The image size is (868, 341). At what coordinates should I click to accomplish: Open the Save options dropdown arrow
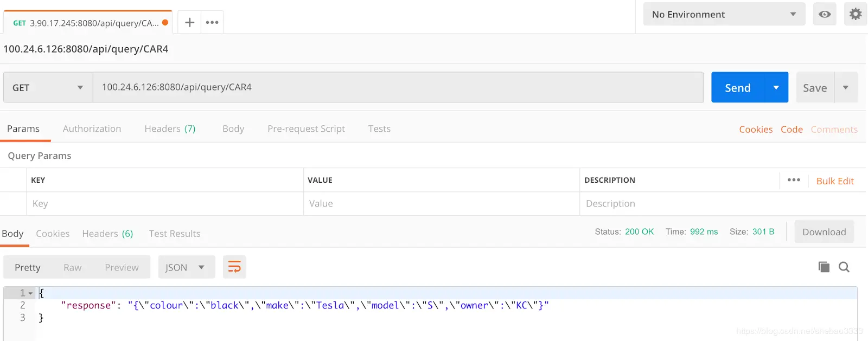(x=846, y=87)
